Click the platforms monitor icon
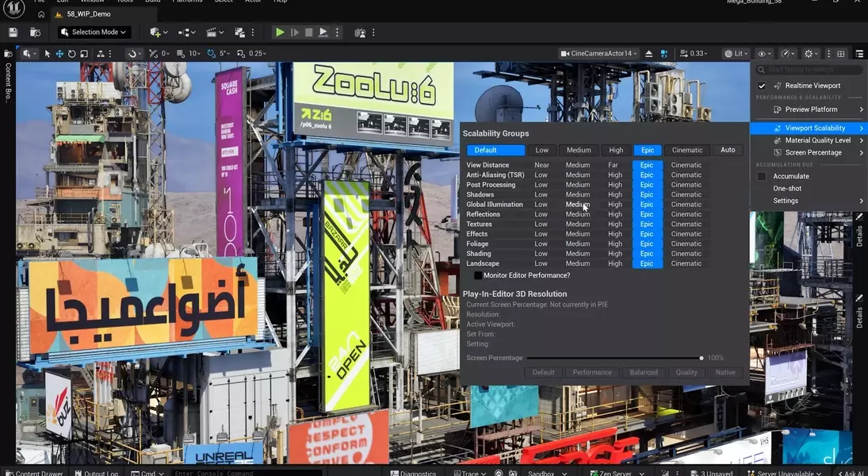Image resolution: width=868 pixels, height=476 pixels. 360,33
